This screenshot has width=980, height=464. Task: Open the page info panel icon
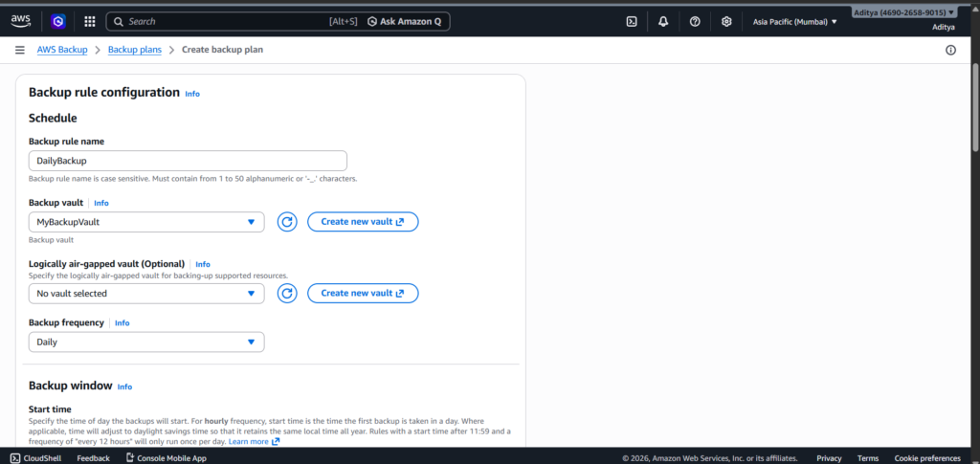pyautogui.click(x=950, y=50)
